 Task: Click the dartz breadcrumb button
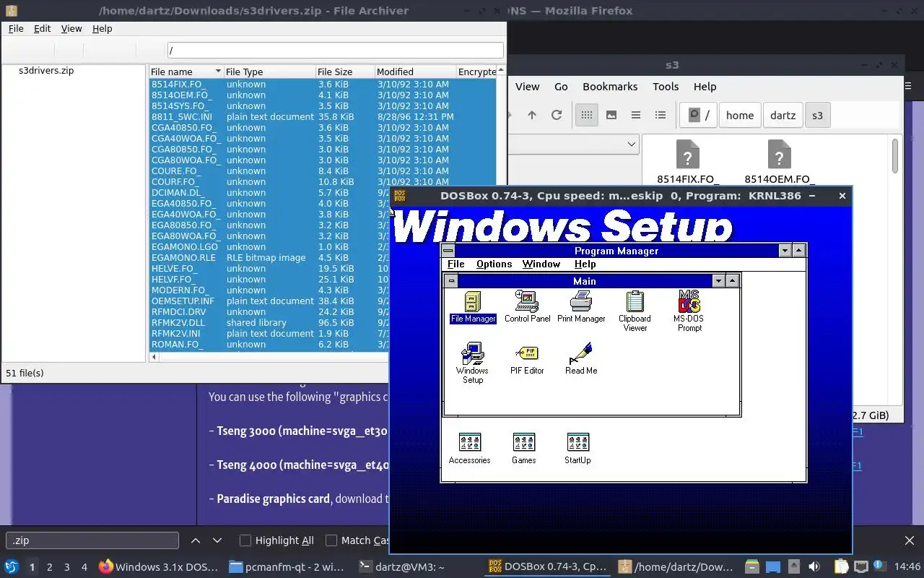[x=783, y=115]
